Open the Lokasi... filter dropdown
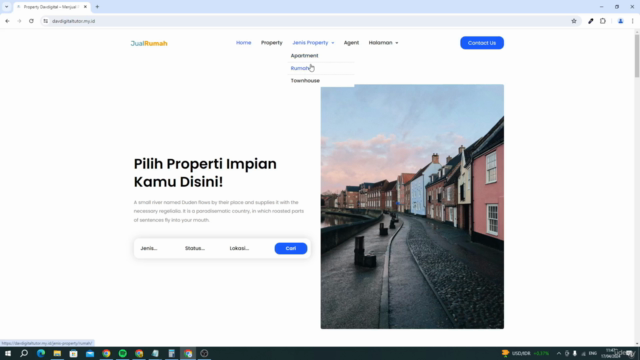640x360 pixels. click(x=239, y=248)
